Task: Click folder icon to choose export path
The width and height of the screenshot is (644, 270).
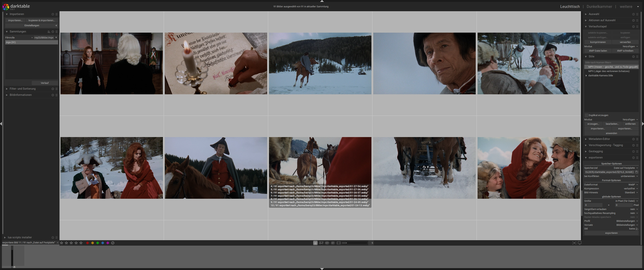Action: click(x=637, y=172)
